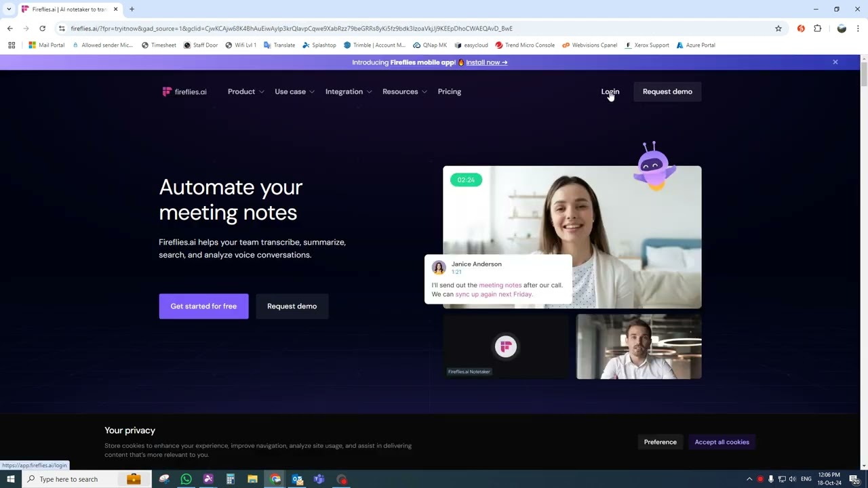Click the Fireflies.ai Notetaker tile
This screenshot has width=868, height=488.
coord(505,346)
